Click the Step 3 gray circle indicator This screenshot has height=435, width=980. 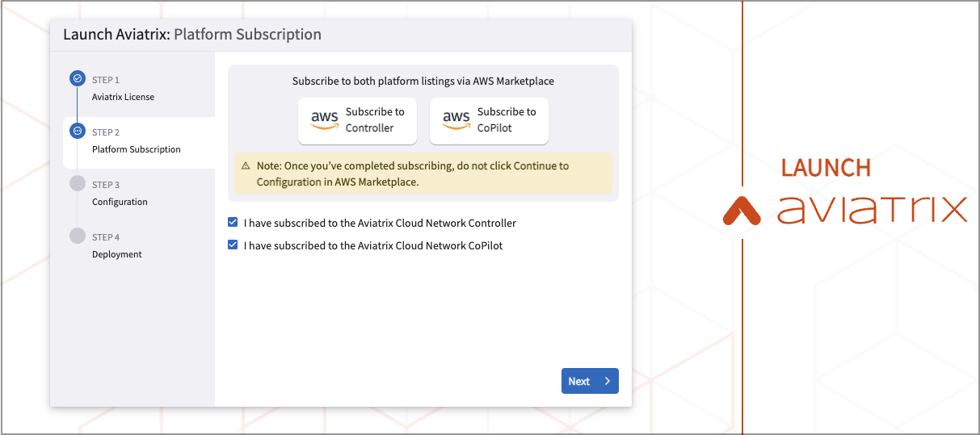[78, 183]
